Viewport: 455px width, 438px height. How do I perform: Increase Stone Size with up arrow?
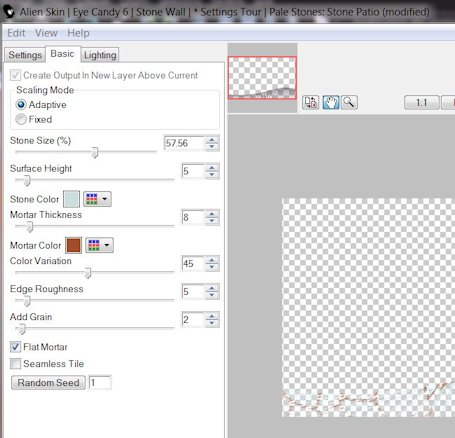pyautogui.click(x=212, y=140)
